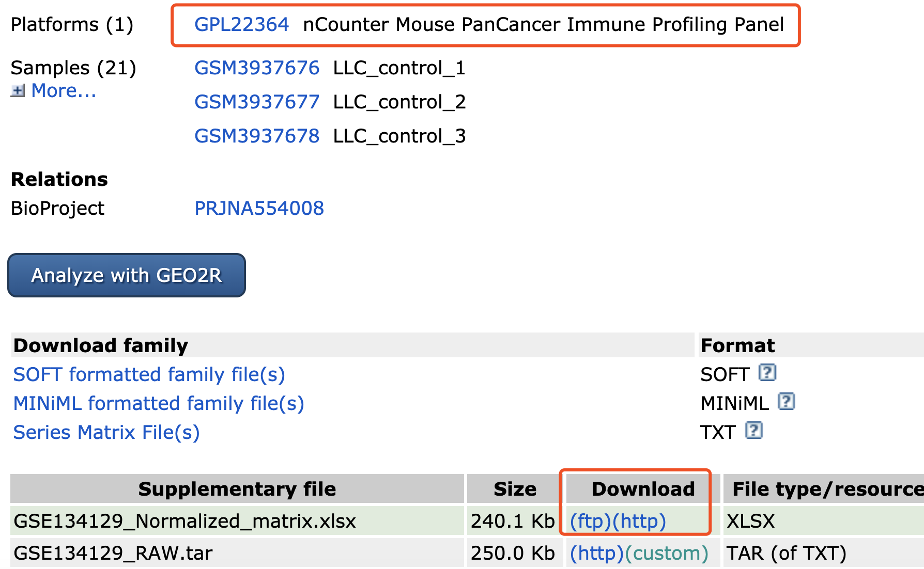Open BioProject PRJNA554008 link

click(259, 208)
